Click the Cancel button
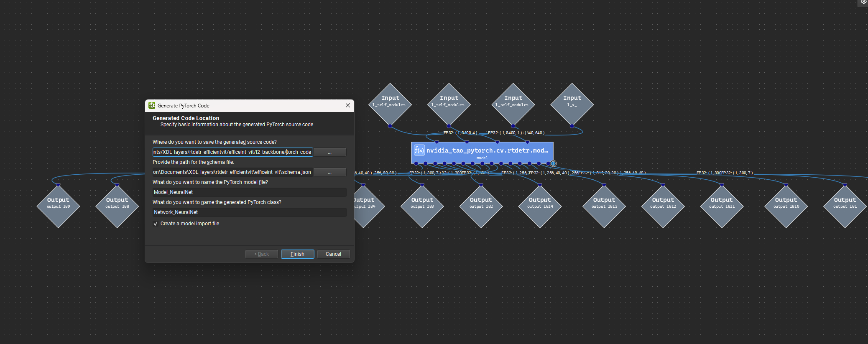 [333, 254]
